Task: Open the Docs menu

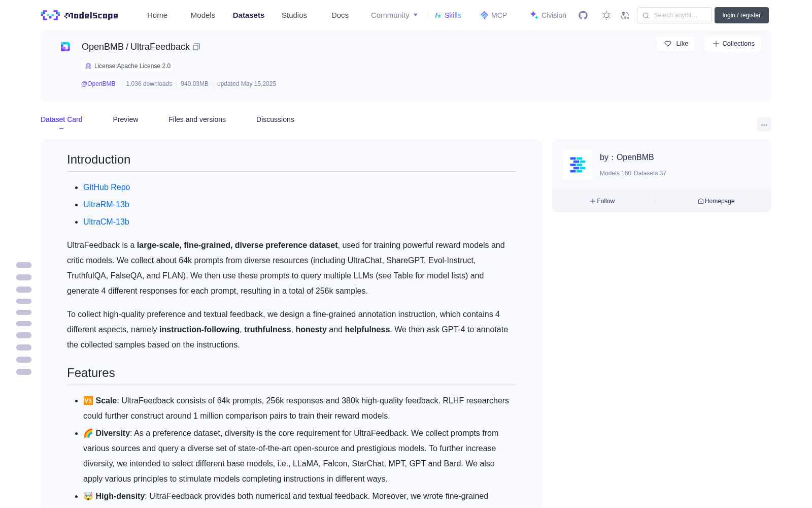Action: tap(340, 15)
